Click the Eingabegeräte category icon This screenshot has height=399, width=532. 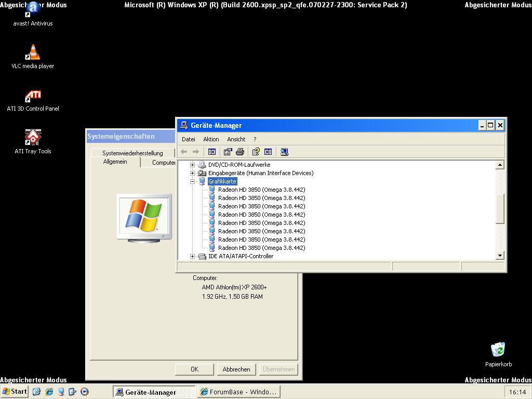[202, 173]
